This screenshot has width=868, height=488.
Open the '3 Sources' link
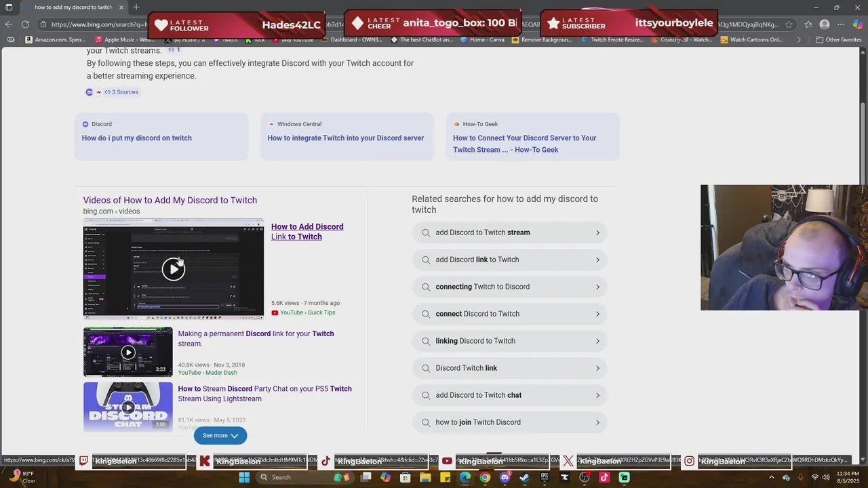pos(121,92)
